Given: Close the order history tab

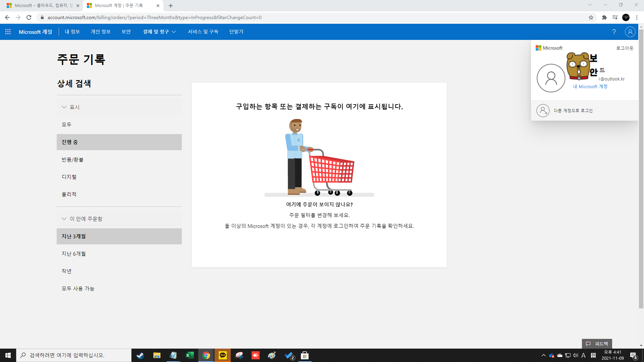Looking at the screenshot, I should (x=158, y=6).
